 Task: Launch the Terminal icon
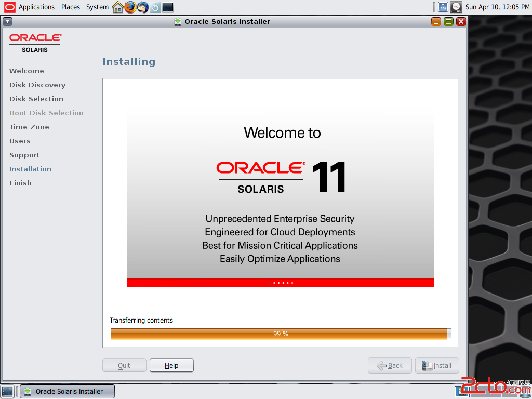pyautogui.click(x=168, y=7)
